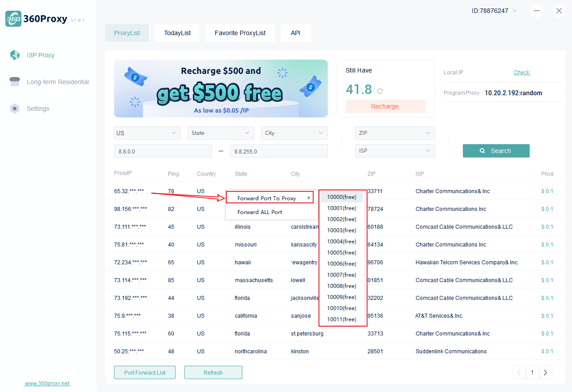Switch to the ProxyList tab
This screenshot has width=572, height=392.
(x=127, y=33)
